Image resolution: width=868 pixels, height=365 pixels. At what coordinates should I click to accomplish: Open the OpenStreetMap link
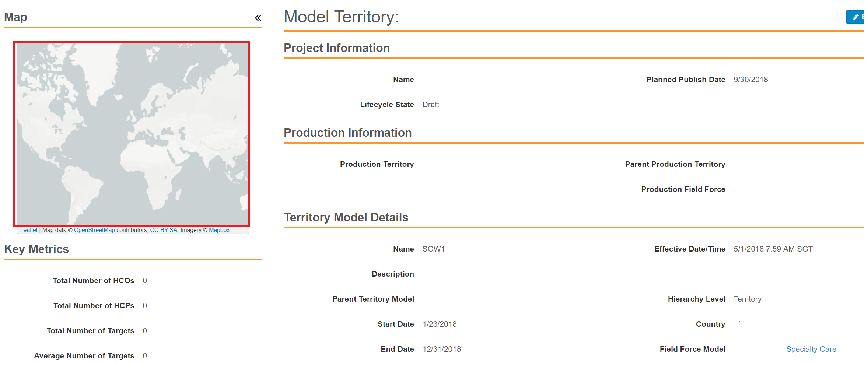tap(94, 230)
